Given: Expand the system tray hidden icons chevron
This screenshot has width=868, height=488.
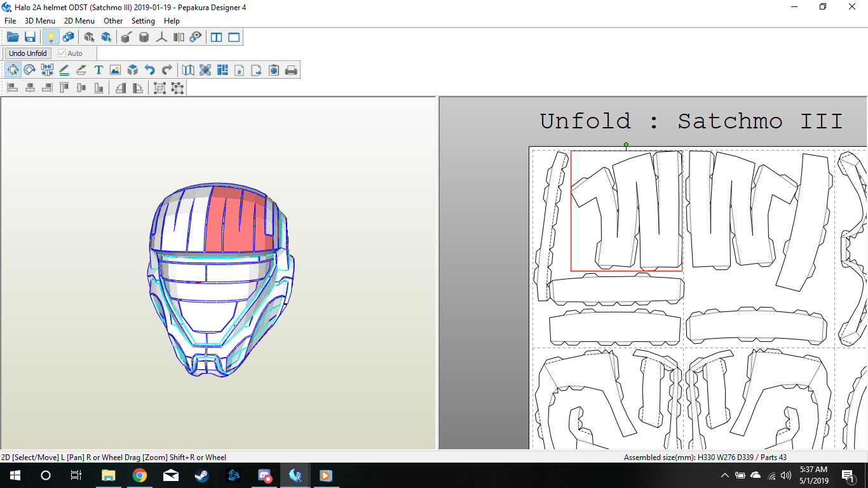Looking at the screenshot, I should pos(725,475).
